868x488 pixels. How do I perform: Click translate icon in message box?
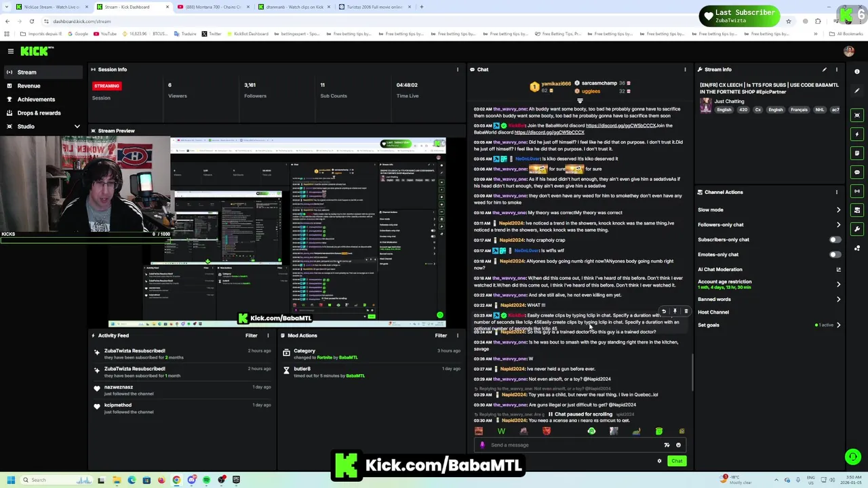667,445
